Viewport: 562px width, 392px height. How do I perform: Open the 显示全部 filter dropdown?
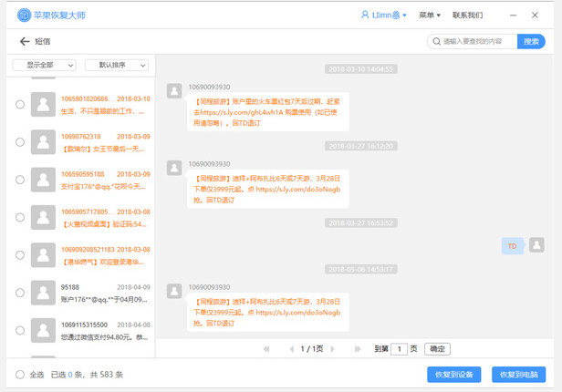pyautogui.click(x=44, y=66)
